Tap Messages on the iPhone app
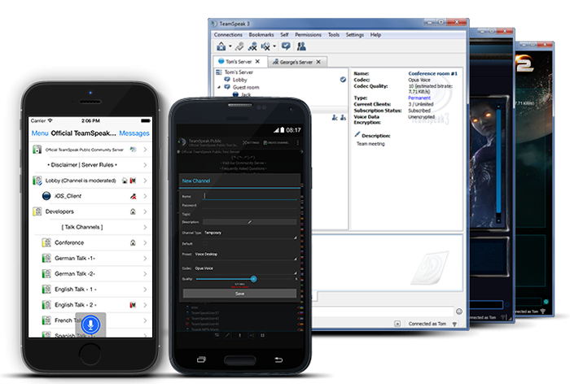This screenshot has height=392, width=570. pos(134,133)
